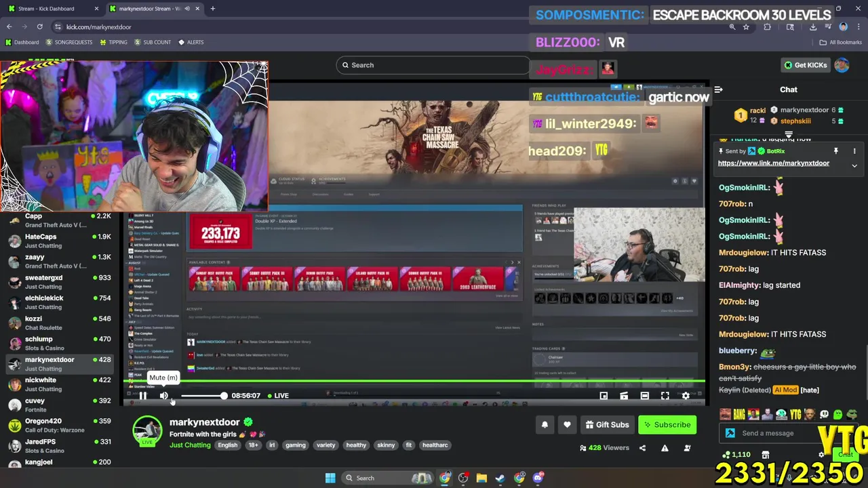868x488 pixels.
Task: Open chat settings gear below message box
Action: (821, 455)
